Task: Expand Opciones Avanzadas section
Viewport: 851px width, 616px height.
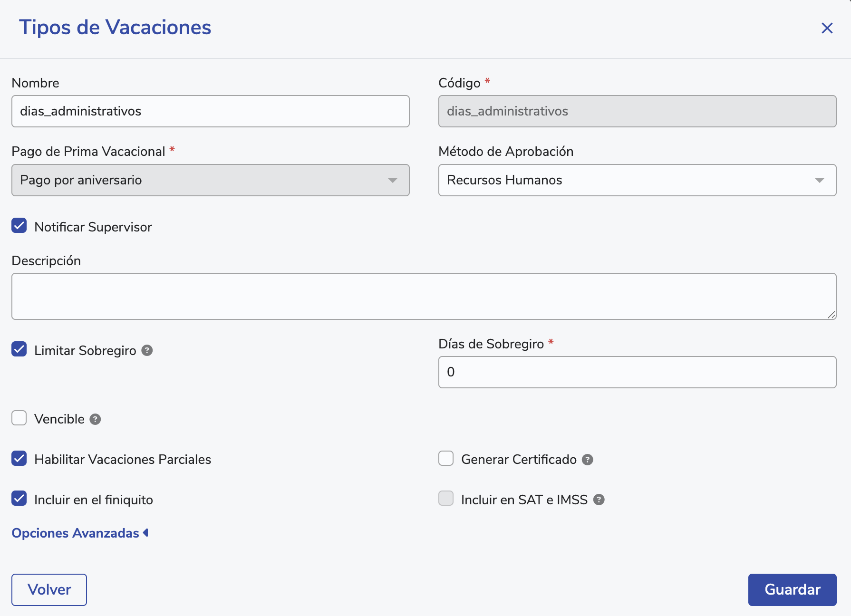Action: pos(80,533)
